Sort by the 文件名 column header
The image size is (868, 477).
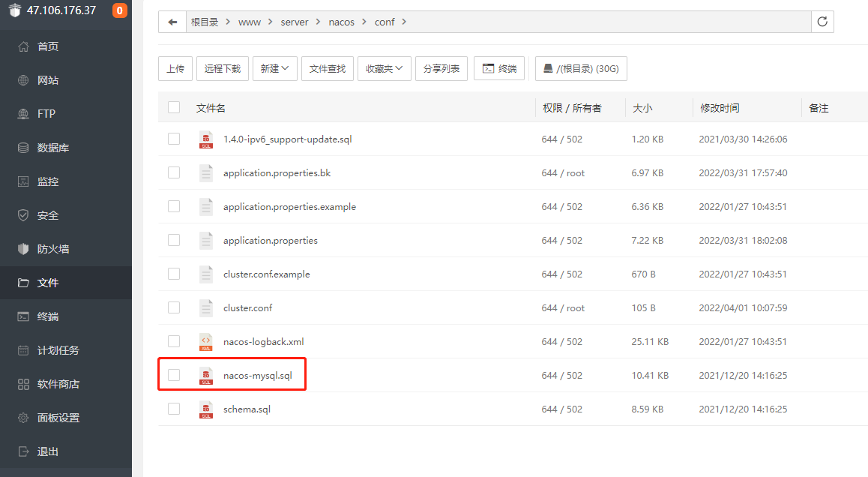pos(211,108)
